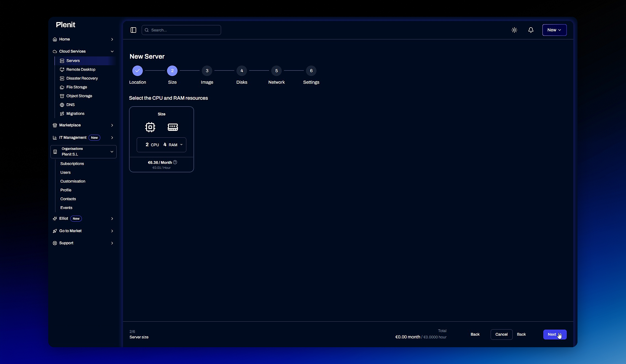Click the DNS globe icon
Screen dimensions: 626x364
coord(62,105)
